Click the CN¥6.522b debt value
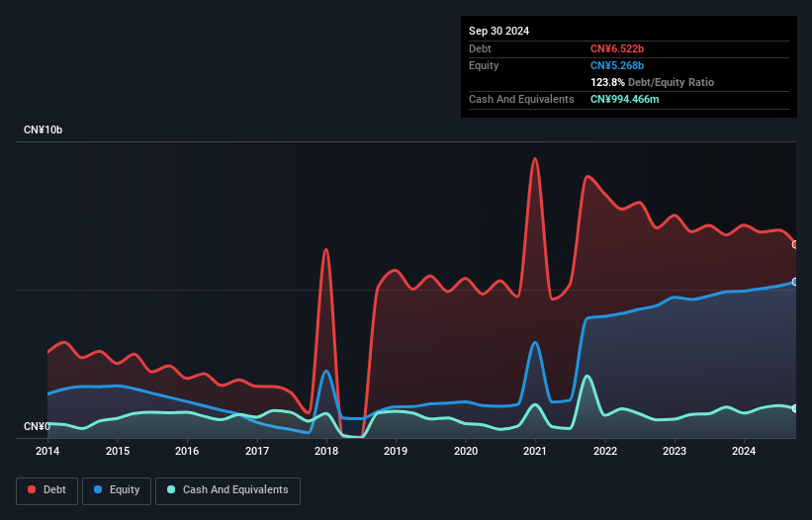 pyautogui.click(x=617, y=48)
